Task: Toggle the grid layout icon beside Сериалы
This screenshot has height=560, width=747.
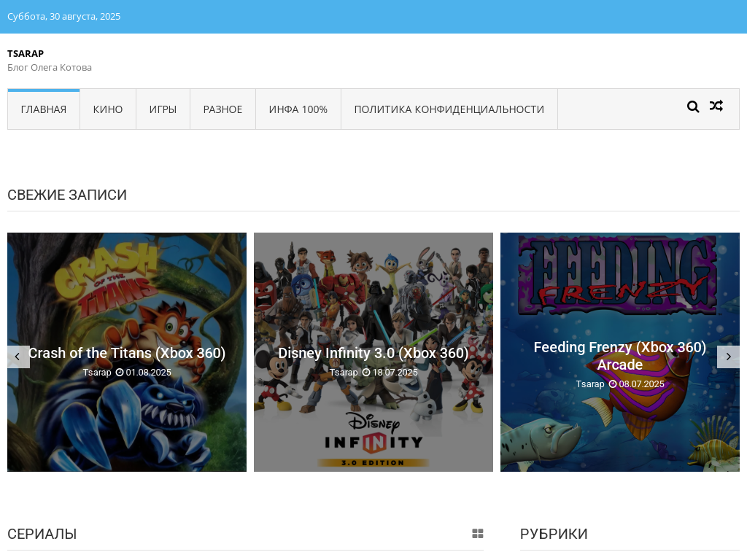Action: (x=477, y=533)
